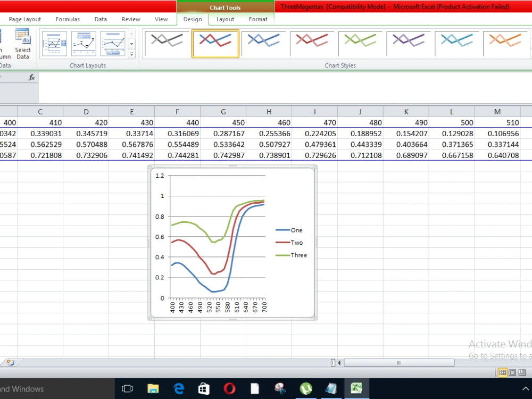
Task: Switch to the Layout tab under Chart Tools
Action: click(225, 19)
